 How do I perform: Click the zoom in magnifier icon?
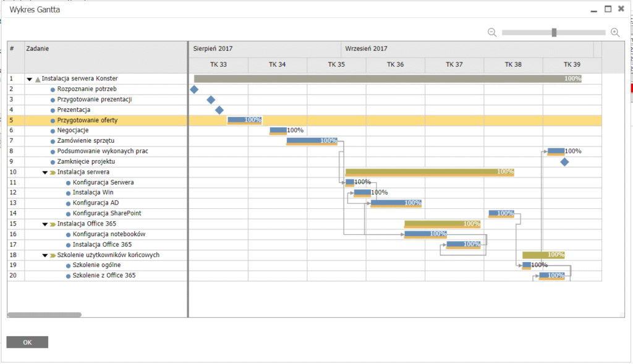[615, 33]
